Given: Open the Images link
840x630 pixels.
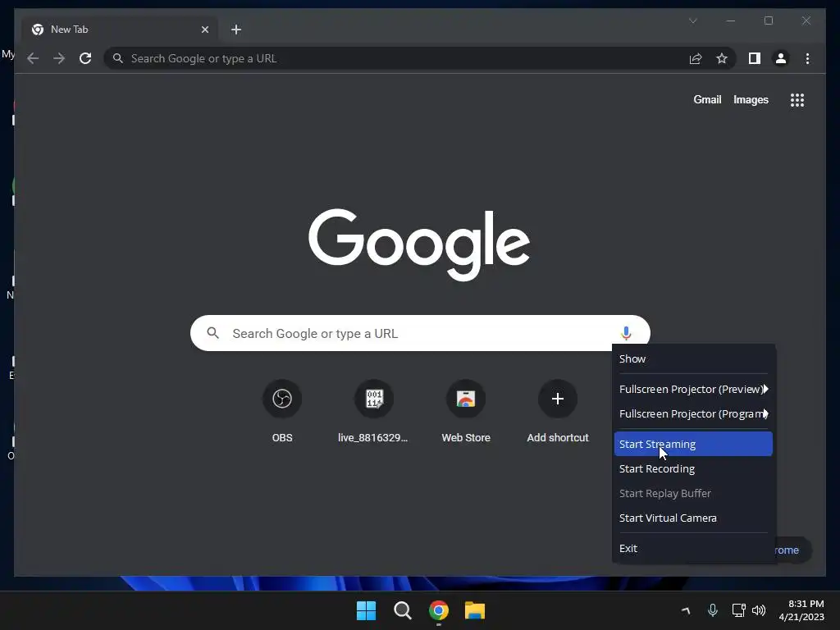Looking at the screenshot, I should pyautogui.click(x=751, y=99).
